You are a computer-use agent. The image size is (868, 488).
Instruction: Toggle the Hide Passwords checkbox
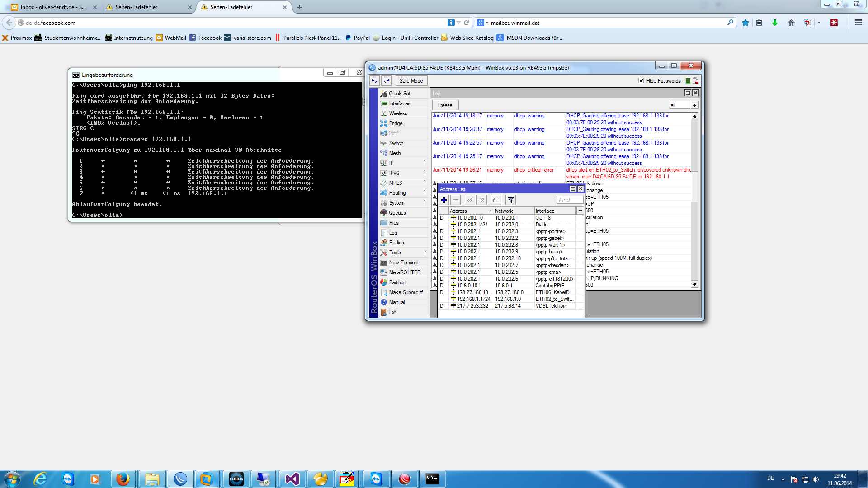click(x=642, y=80)
